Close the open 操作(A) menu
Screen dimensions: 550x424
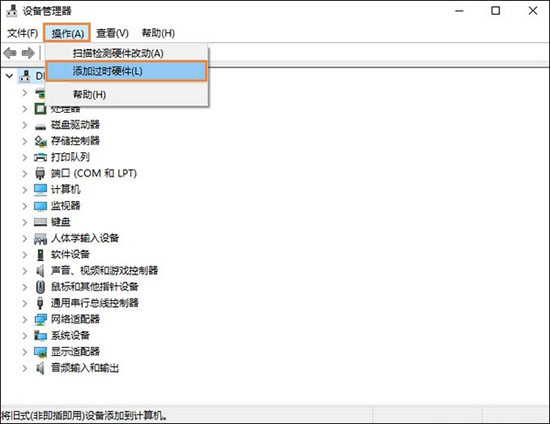point(67,33)
